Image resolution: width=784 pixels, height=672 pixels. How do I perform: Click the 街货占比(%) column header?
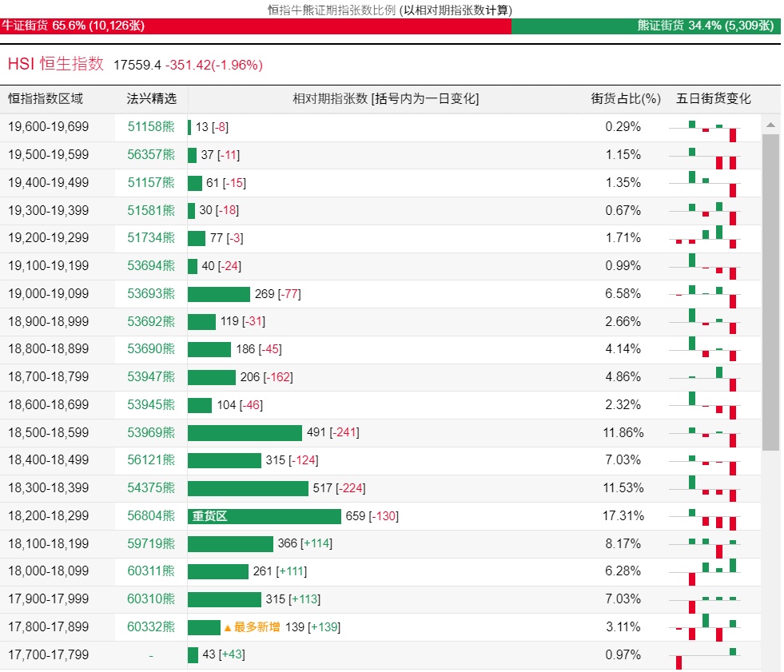point(626,99)
